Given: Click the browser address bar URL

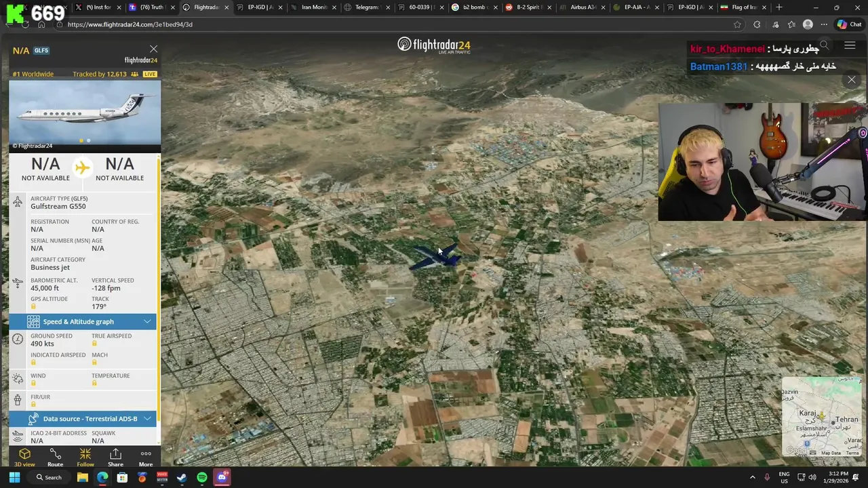Looking at the screenshot, I should pos(130,24).
